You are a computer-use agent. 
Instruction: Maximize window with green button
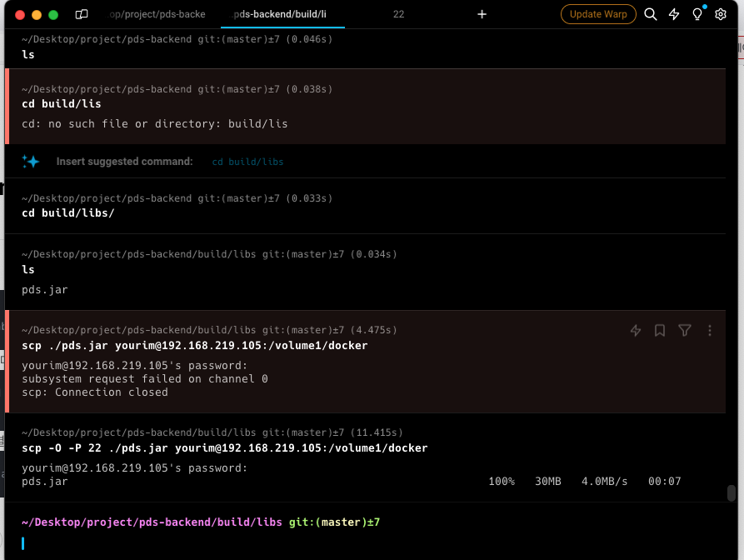pyautogui.click(x=53, y=15)
